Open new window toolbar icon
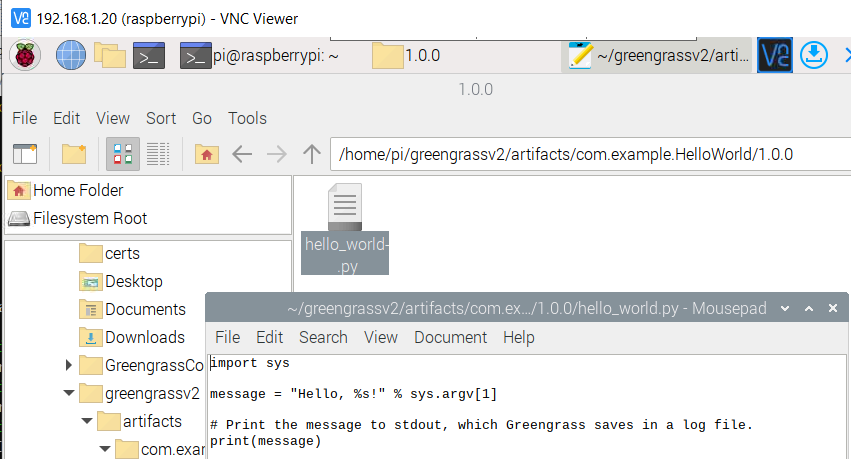This screenshot has width=851, height=459. pyautogui.click(x=25, y=154)
